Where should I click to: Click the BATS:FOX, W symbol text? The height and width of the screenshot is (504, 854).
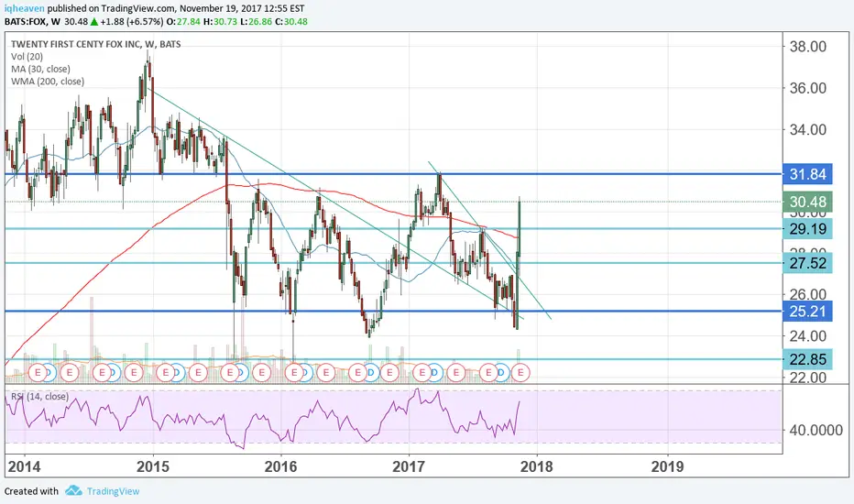[33, 22]
